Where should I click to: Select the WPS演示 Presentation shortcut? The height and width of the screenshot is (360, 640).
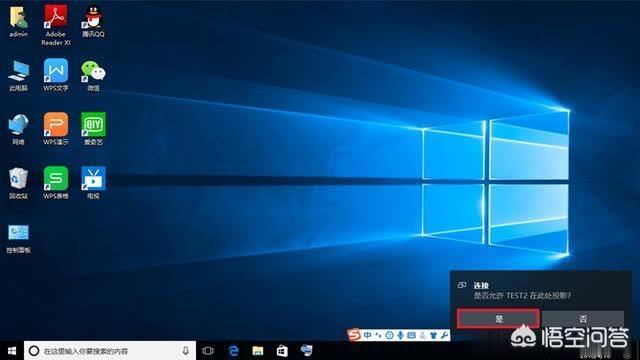56,129
